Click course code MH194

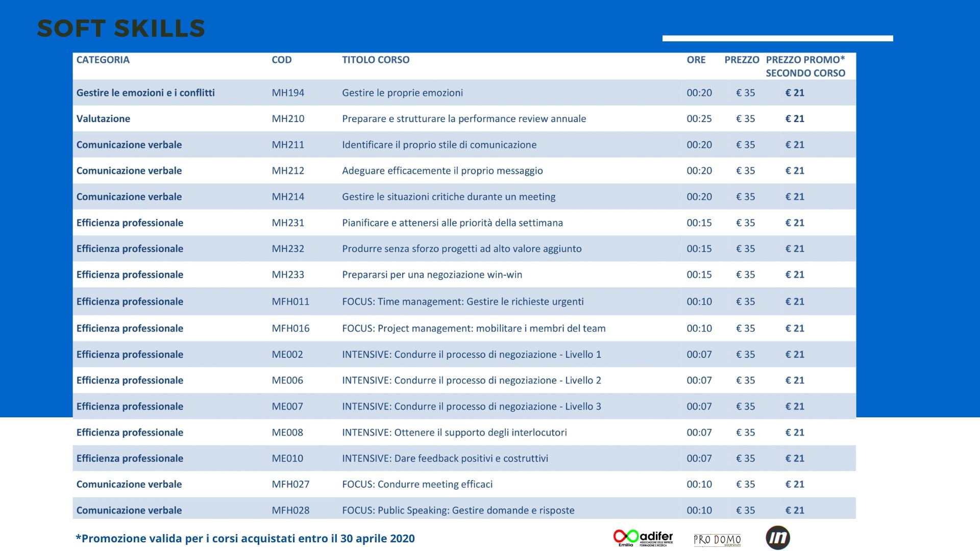288,93
